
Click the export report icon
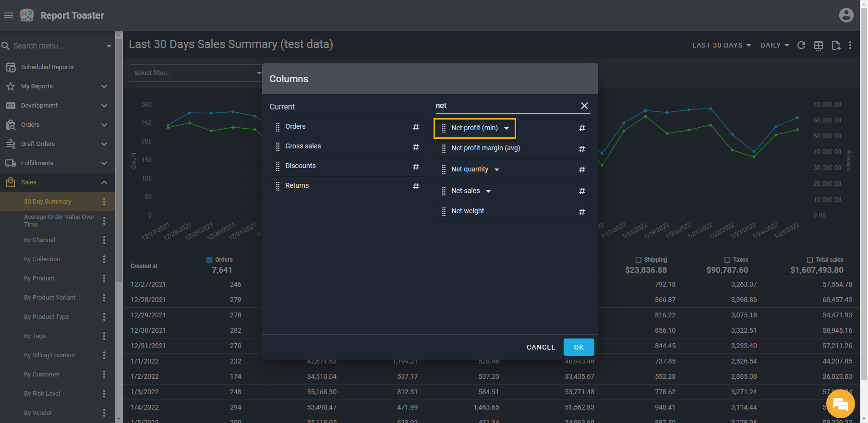point(836,45)
